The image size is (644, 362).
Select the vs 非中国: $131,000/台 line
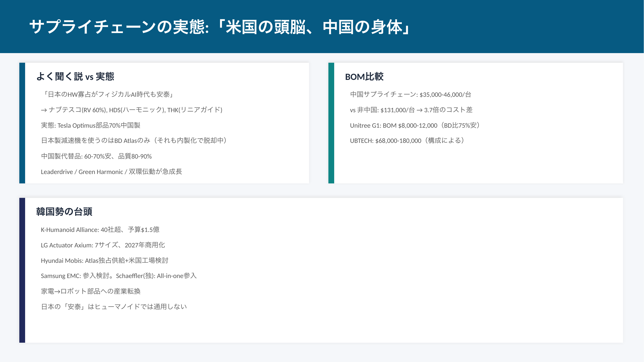(x=411, y=110)
